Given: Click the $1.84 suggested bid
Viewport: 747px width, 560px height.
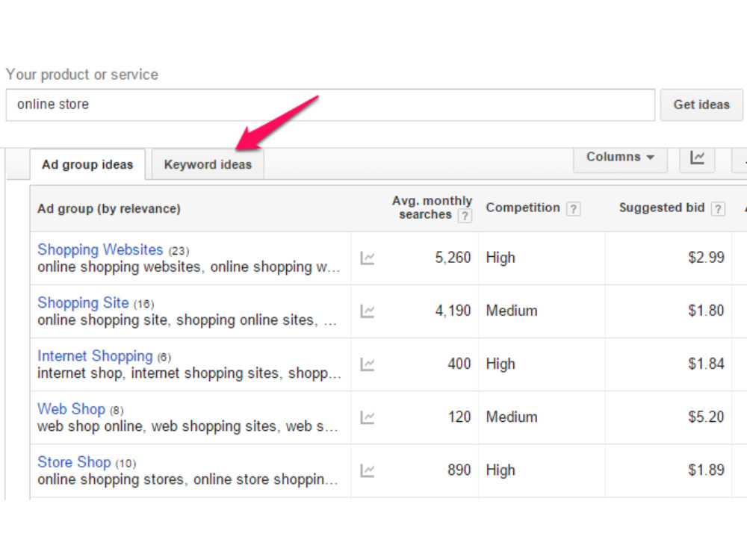Looking at the screenshot, I should 706,364.
